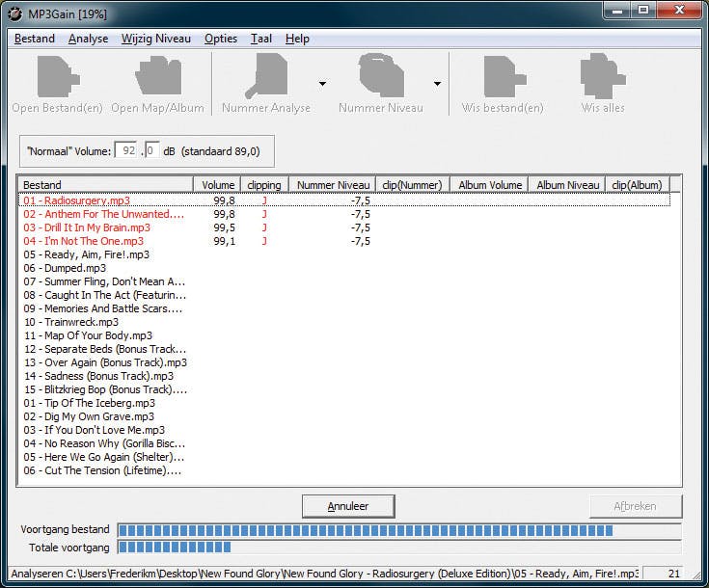Click the Annuleer button

tap(348, 506)
